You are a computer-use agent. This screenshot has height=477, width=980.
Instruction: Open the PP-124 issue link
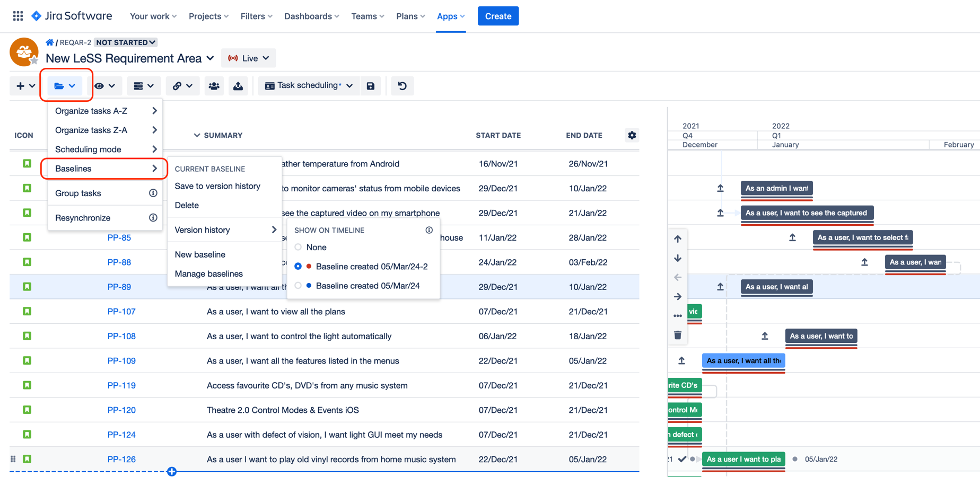click(121, 435)
